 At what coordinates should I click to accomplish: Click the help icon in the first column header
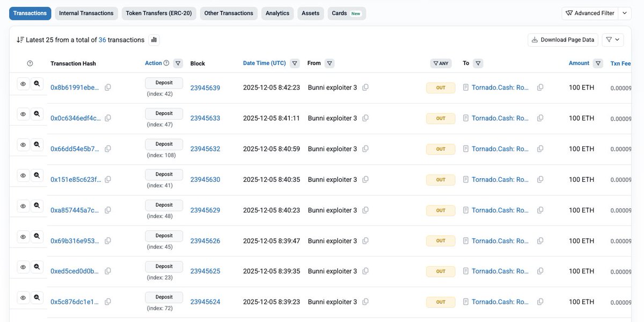[30, 63]
